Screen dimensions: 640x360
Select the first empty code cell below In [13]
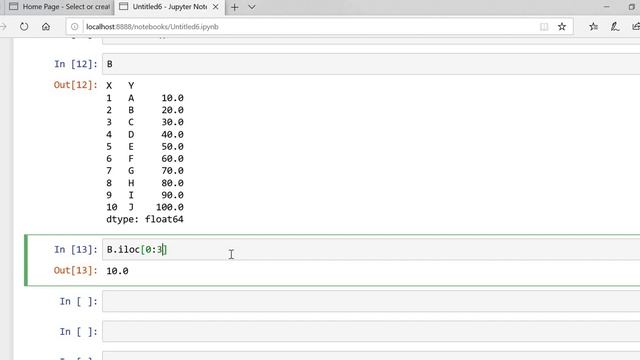371,301
